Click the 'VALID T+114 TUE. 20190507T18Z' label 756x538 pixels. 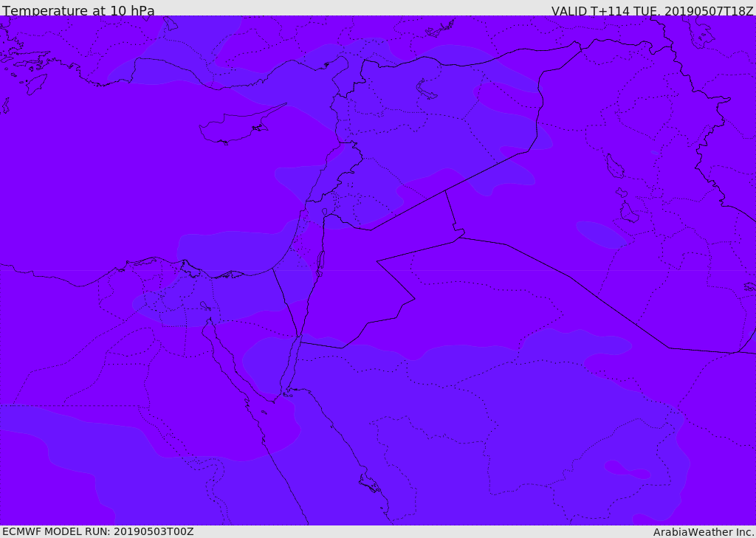click(653, 10)
